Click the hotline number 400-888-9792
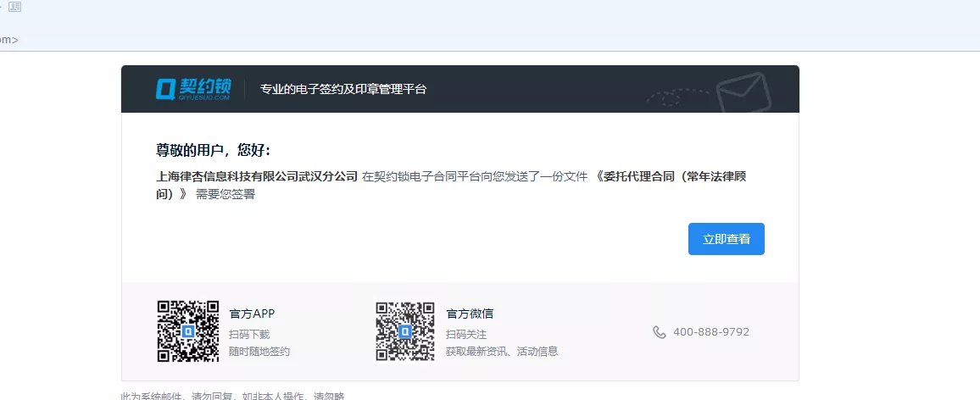Viewport: 980px width, 400px height. pyautogui.click(x=710, y=332)
